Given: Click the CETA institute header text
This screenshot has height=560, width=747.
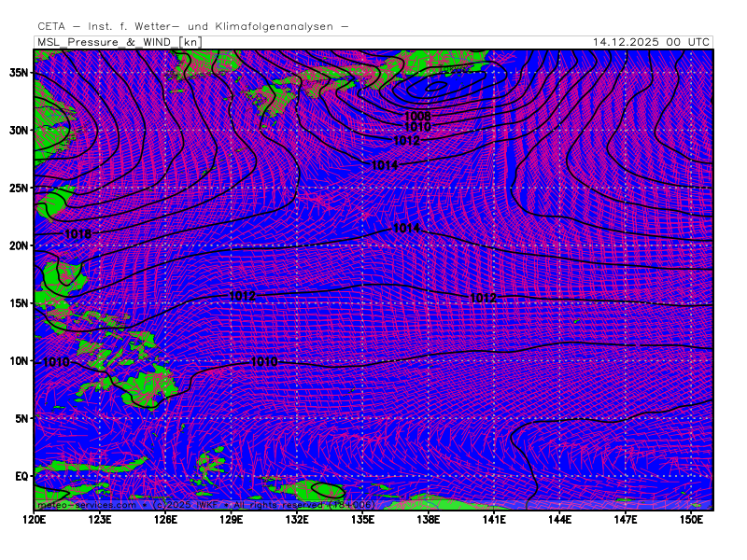Looking at the screenshot, I should (x=193, y=26).
